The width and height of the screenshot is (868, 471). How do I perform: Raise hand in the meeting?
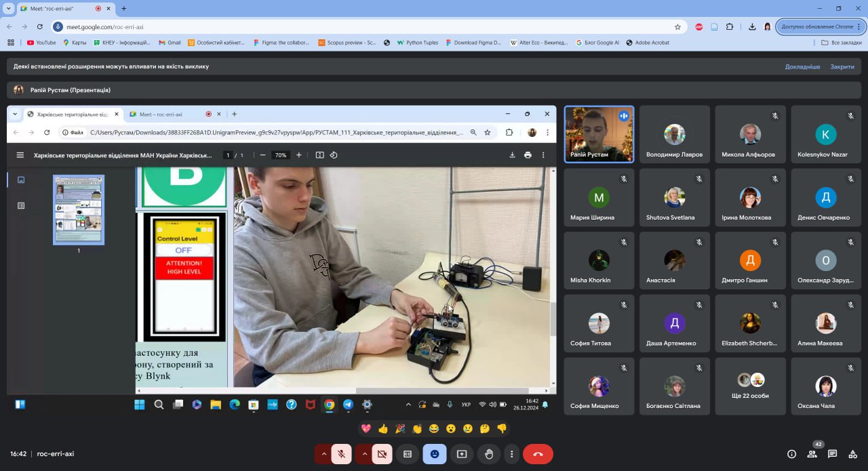pos(488,454)
